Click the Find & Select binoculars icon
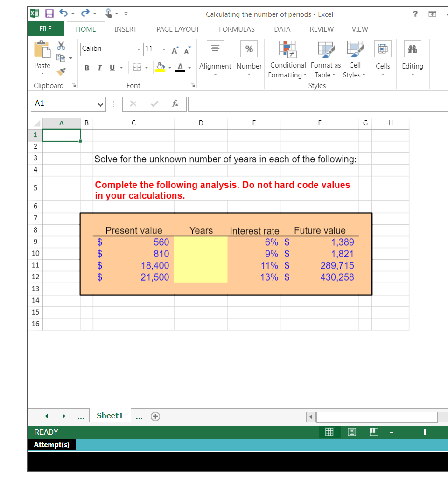Image resolution: width=448 pixels, height=477 pixels. [x=413, y=48]
